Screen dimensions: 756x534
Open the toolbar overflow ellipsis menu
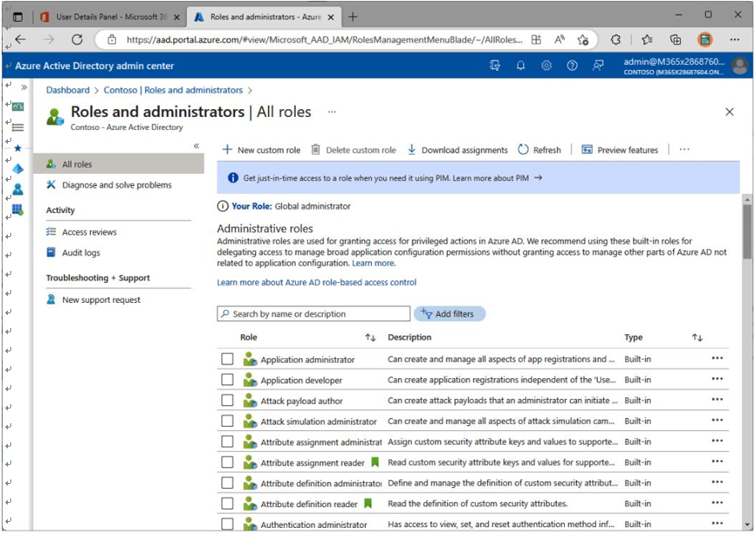click(684, 150)
